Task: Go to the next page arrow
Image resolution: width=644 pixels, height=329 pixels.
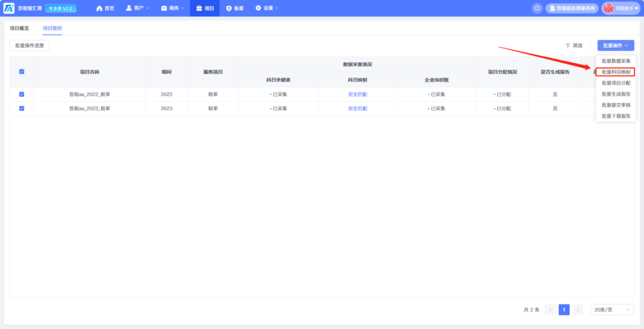Action: [x=578, y=310]
